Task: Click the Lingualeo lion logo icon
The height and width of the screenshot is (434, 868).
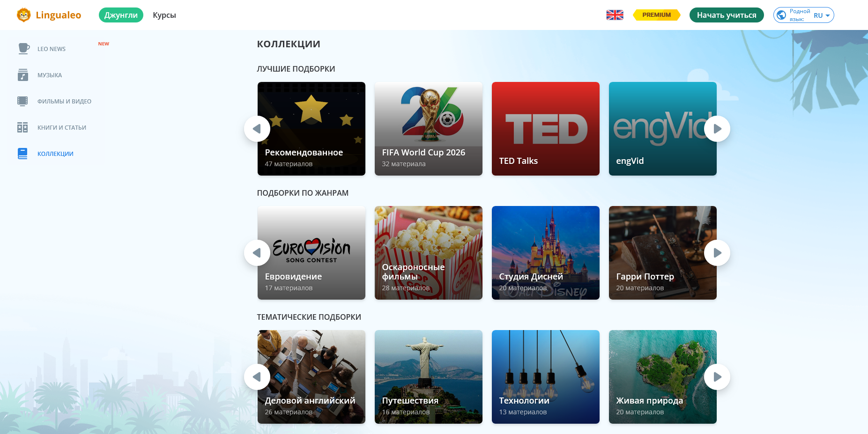Action: pos(23,15)
